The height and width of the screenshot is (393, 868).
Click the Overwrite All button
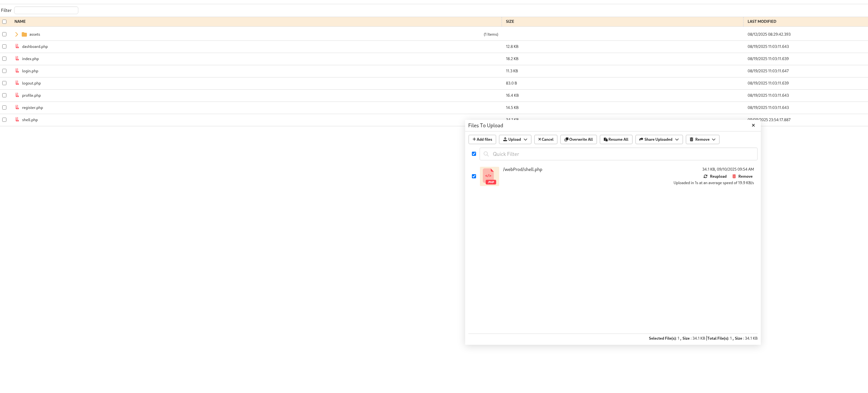[578, 139]
